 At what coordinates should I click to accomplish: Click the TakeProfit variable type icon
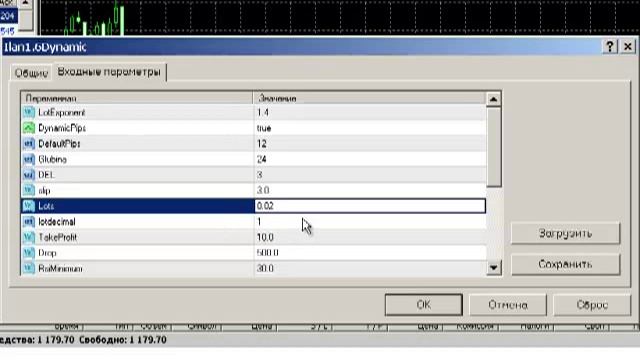tap(29, 237)
